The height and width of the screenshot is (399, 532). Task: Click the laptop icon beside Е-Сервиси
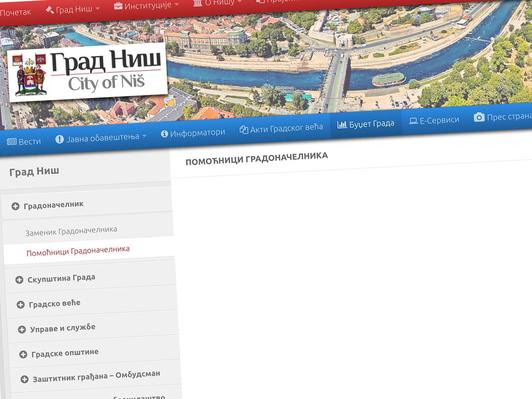pos(413,121)
